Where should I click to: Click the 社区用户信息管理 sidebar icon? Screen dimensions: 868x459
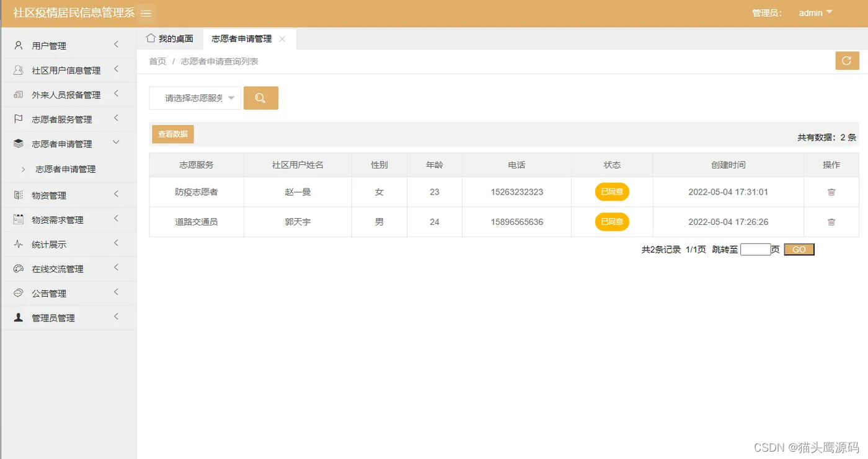[19, 70]
